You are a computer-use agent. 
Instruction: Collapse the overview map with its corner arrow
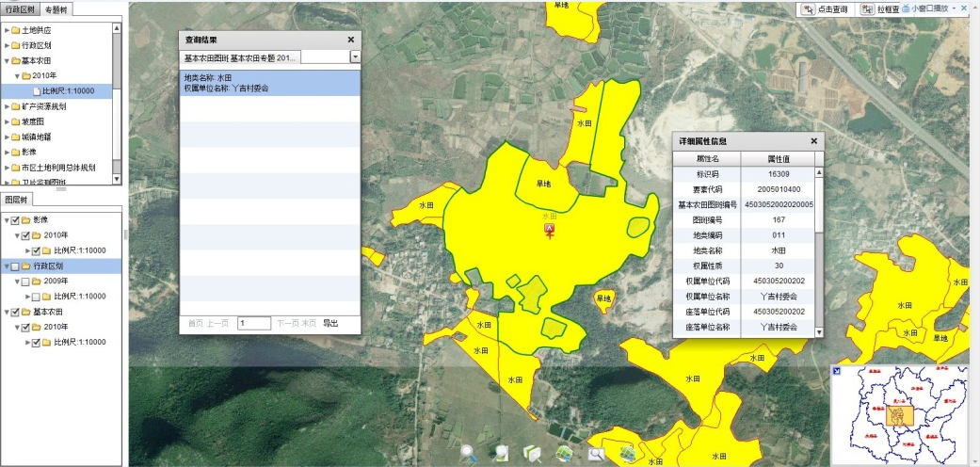pos(837,370)
